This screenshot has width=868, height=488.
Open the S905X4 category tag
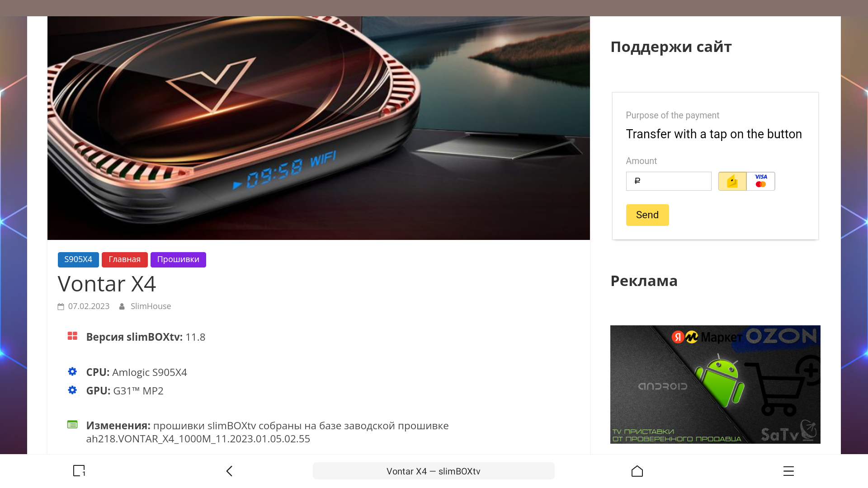click(78, 260)
